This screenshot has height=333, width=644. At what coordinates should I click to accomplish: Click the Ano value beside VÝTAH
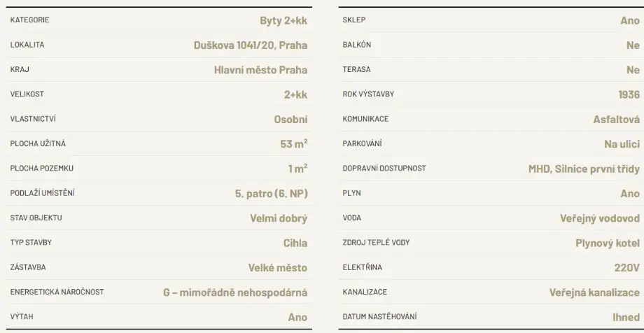(297, 317)
